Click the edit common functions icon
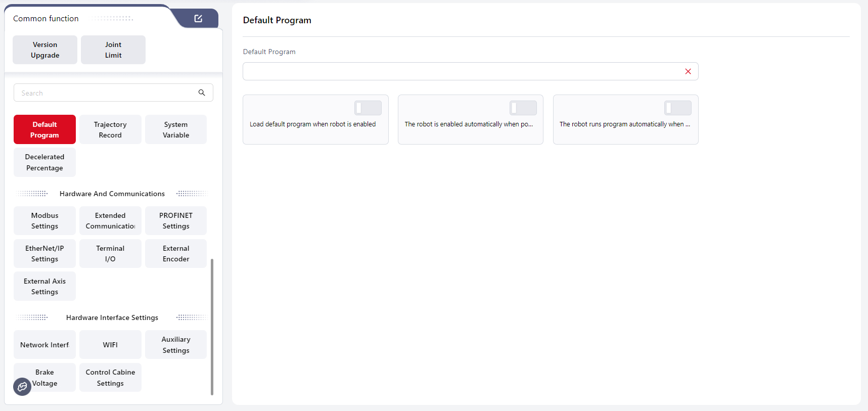 [198, 19]
